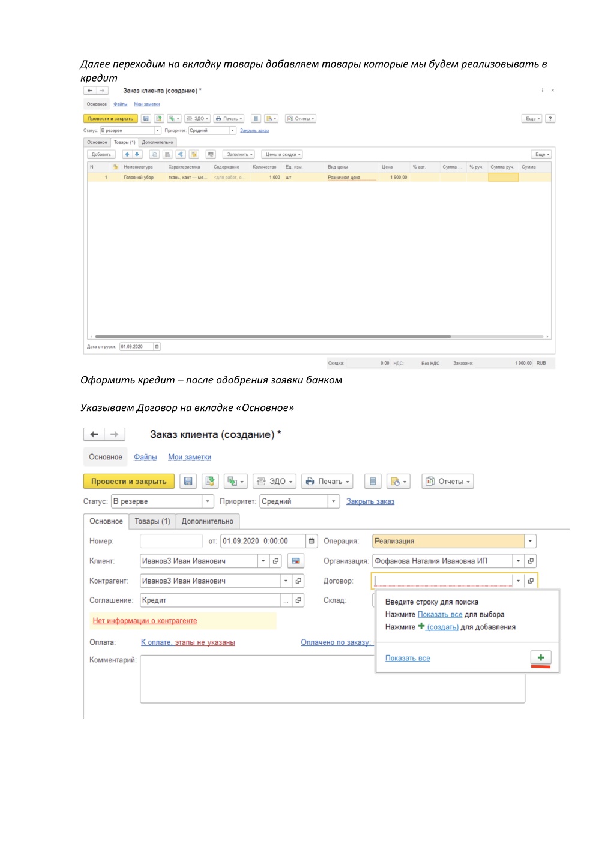Viewport: 614px width, 868px height.
Task: Click the move row up arrow in goods toolbar
Action: pyautogui.click(x=127, y=154)
